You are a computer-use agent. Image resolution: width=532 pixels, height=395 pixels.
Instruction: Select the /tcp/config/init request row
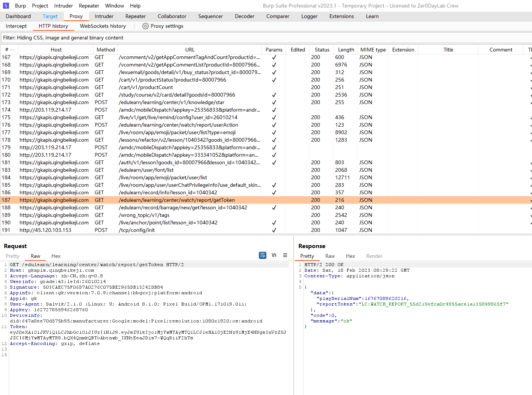coord(266,230)
